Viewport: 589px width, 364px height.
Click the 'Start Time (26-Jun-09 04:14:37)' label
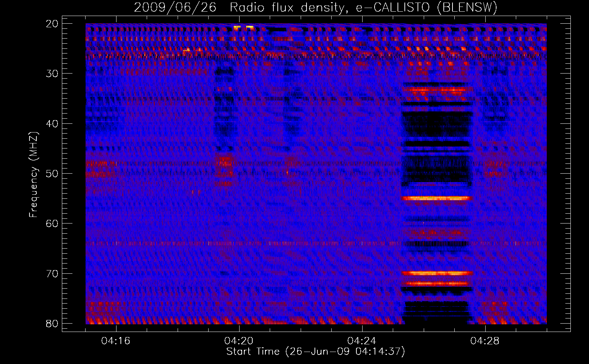pyautogui.click(x=316, y=352)
